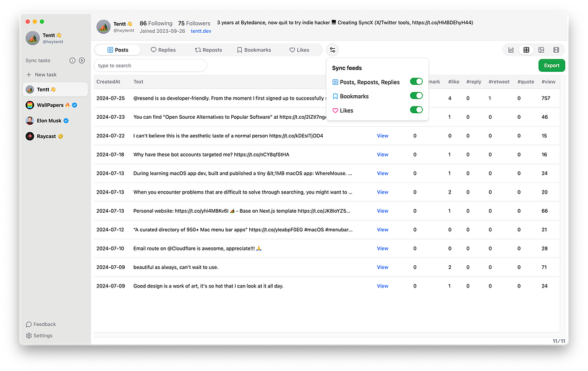Open Settings in the sidebar
This screenshot has width=588, height=371.
point(39,336)
